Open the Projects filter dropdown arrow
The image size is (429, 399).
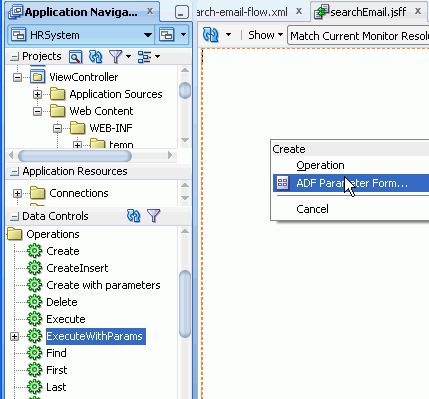(128, 57)
